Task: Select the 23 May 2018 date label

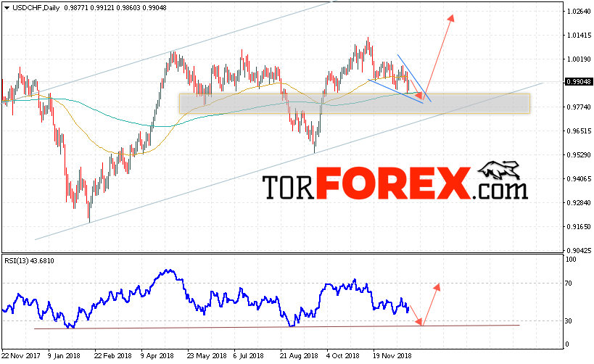Action: (207, 356)
